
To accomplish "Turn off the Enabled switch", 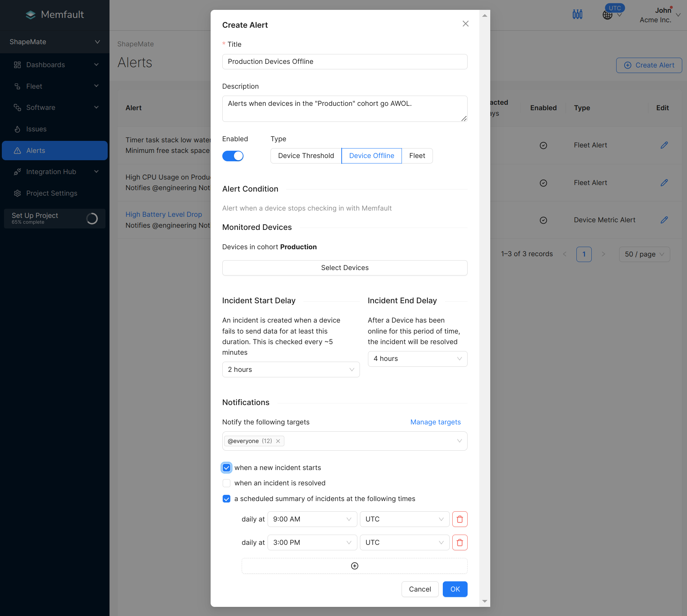I will 233,156.
